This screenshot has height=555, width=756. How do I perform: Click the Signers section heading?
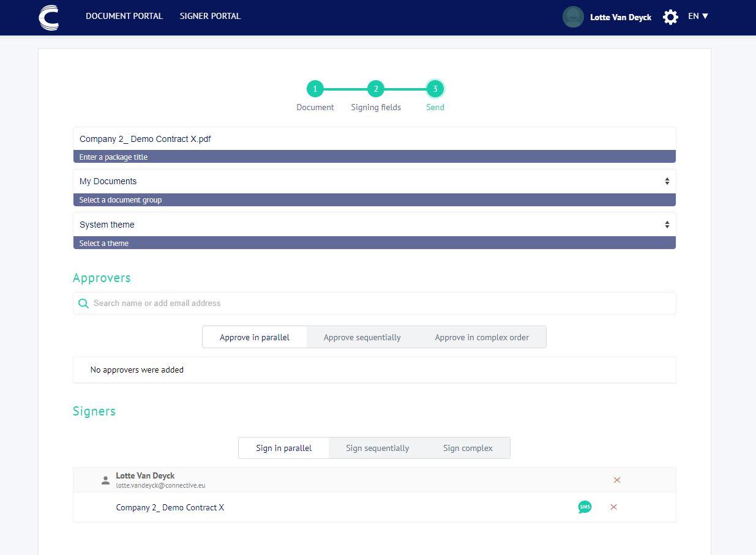94,411
